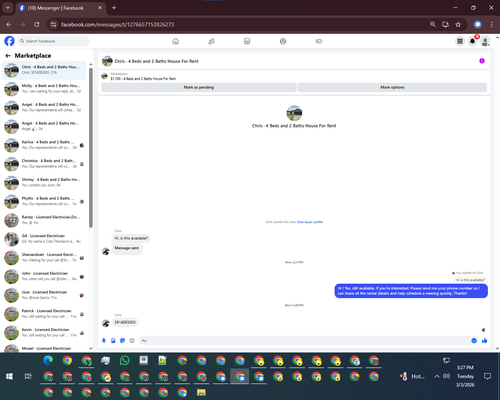Open Karina conversation in the list
Image resolution: width=500 pixels, height=400 pixels.
[44, 145]
